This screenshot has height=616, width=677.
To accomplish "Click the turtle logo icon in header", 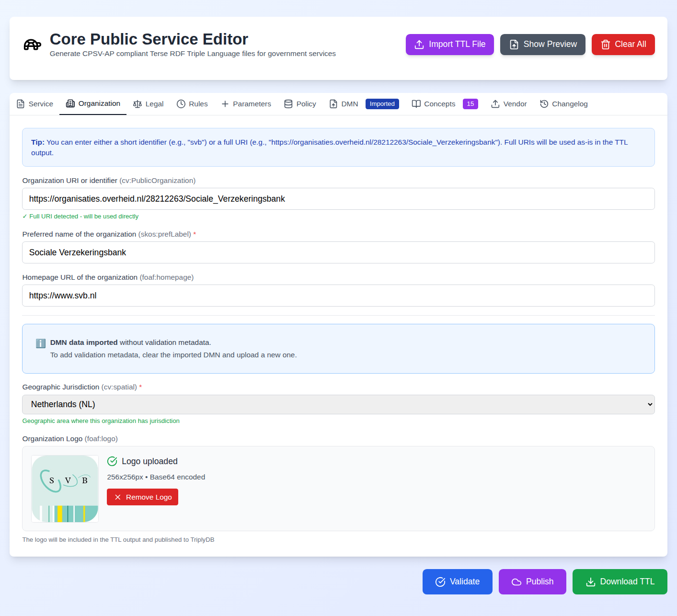I will [x=32, y=45].
